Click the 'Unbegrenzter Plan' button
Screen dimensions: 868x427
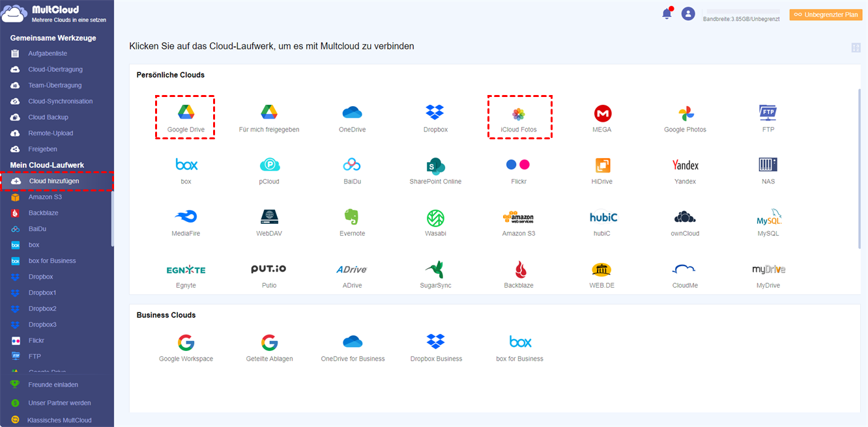[x=826, y=14]
